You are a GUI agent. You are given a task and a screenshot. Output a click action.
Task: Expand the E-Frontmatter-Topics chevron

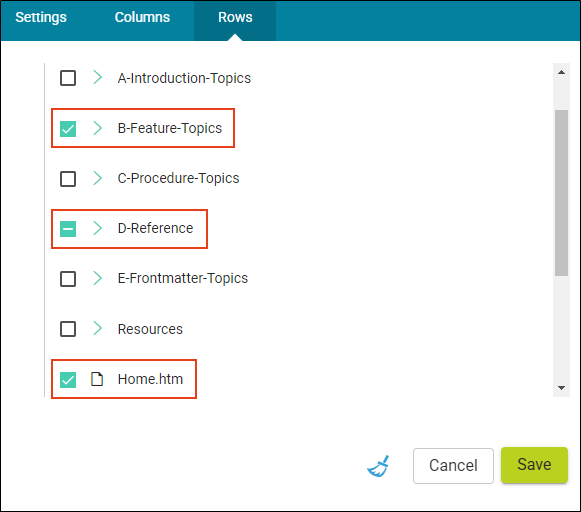pos(97,278)
